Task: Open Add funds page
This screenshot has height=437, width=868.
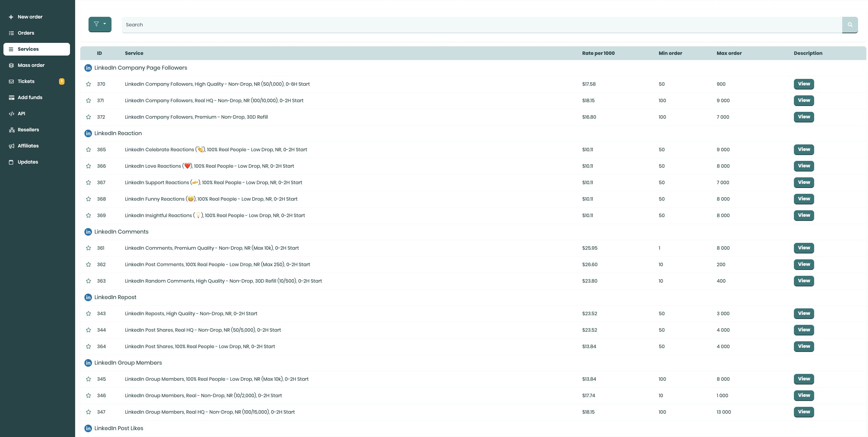Action: point(37,97)
